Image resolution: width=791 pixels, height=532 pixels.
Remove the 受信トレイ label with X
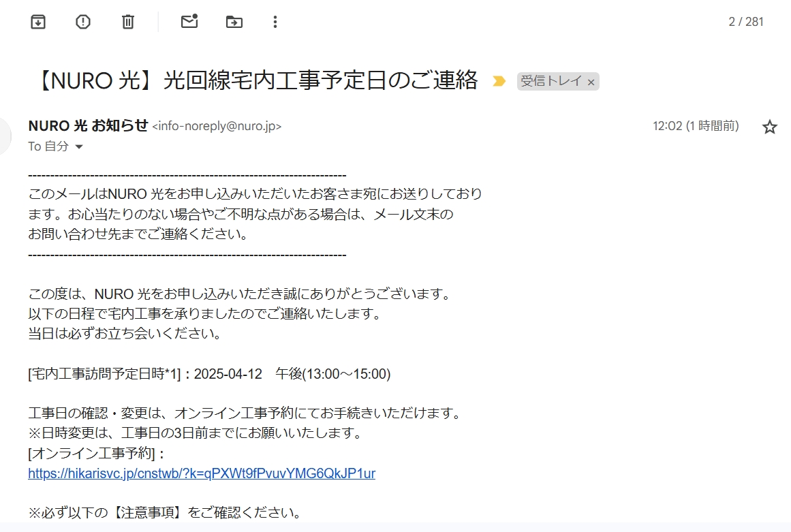pos(591,82)
